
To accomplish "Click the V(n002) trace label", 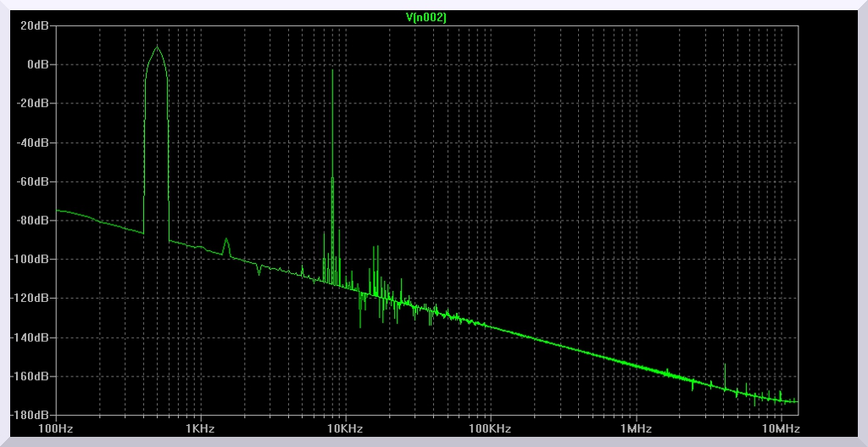I will tap(427, 17).
